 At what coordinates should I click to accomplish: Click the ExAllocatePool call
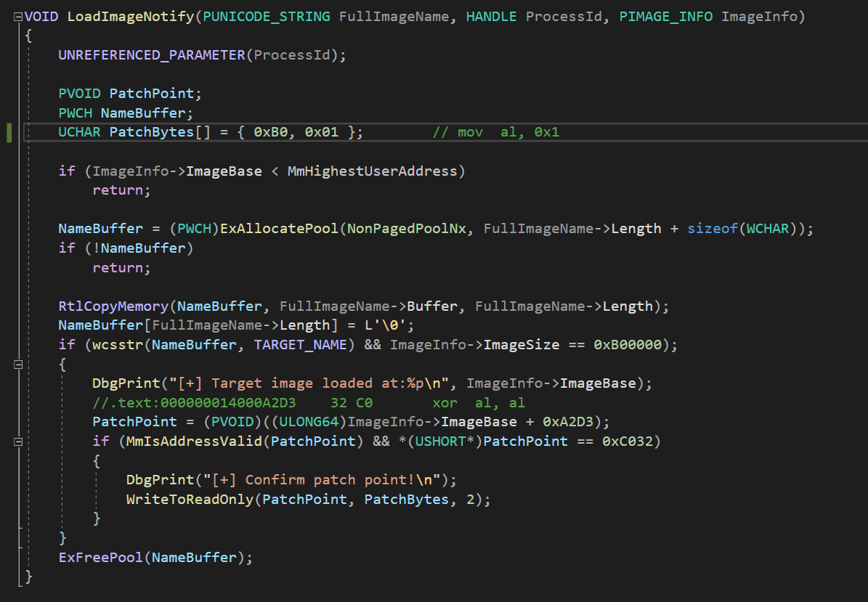(279, 229)
